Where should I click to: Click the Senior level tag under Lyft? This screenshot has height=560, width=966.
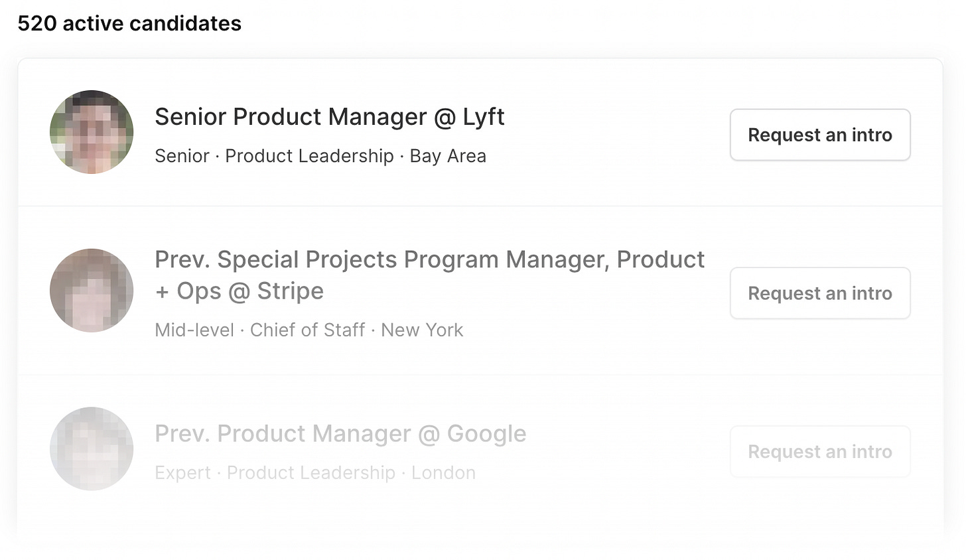coord(182,156)
